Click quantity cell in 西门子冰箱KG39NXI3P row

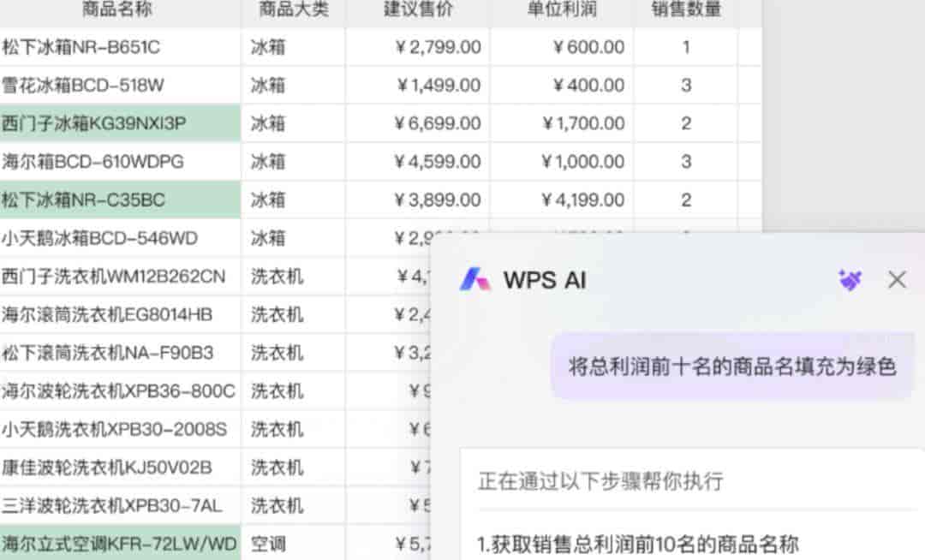coord(685,124)
